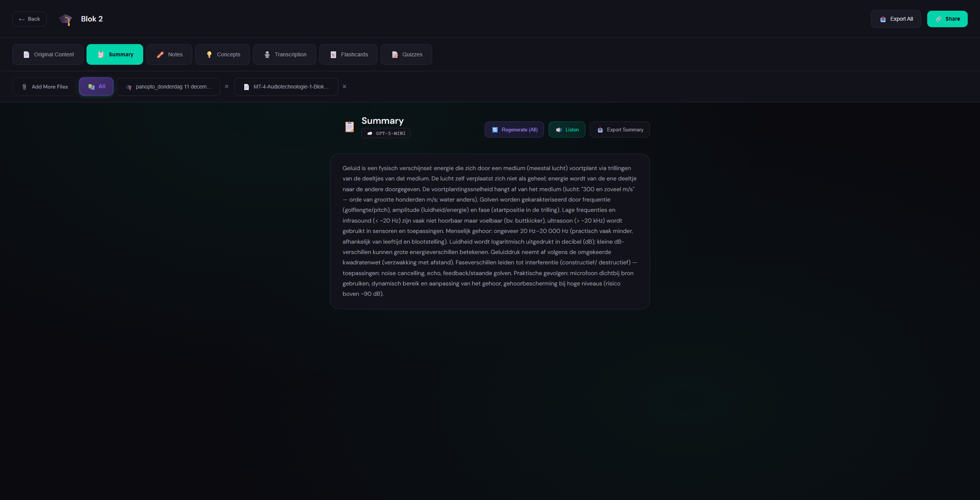This screenshot has height=500, width=980.
Task: Remove the MT-4-Audiotechnologie file with its X
Action: pyautogui.click(x=345, y=87)
